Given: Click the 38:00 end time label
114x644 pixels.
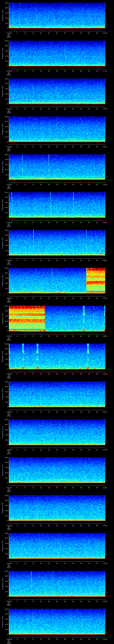Looking at the screenshot, I should tap(105, 336).
